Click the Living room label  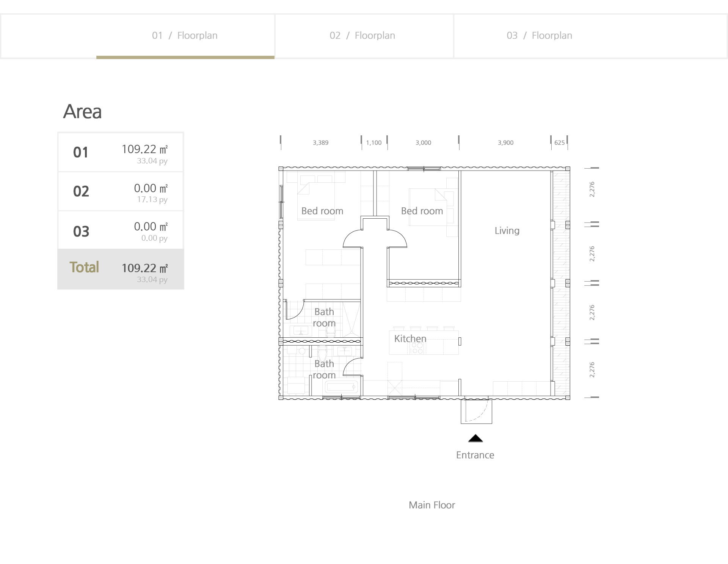click(x=507, y=231)
